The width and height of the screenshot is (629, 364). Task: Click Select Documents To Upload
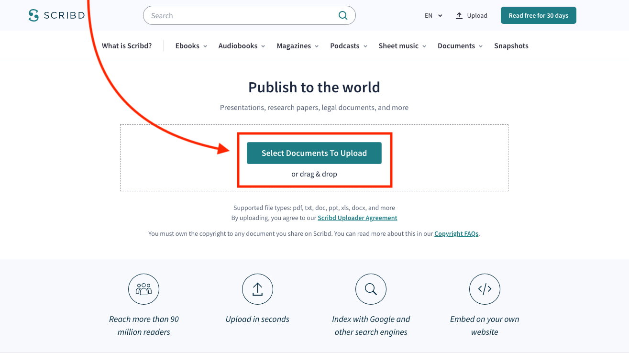click(314, 153)
